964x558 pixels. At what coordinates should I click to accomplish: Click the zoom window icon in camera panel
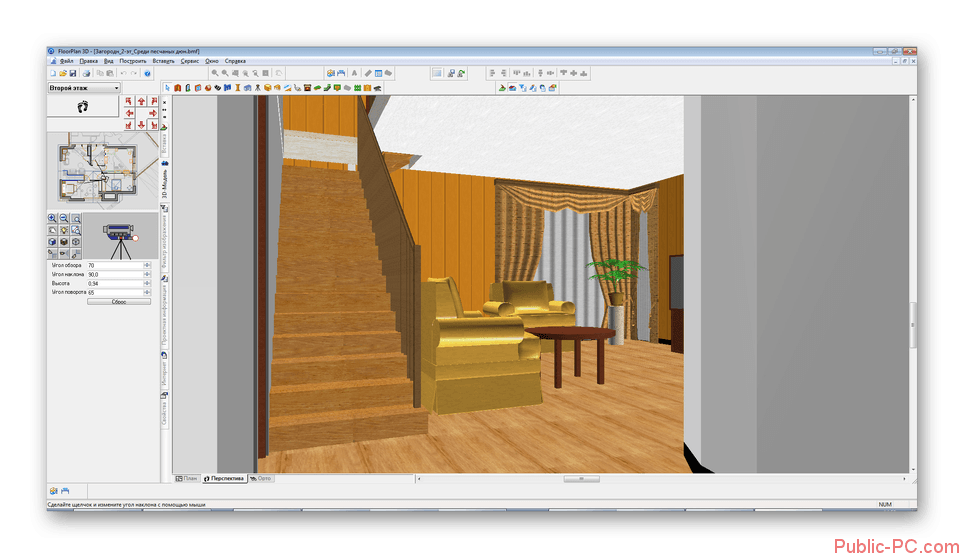point(76,219)
